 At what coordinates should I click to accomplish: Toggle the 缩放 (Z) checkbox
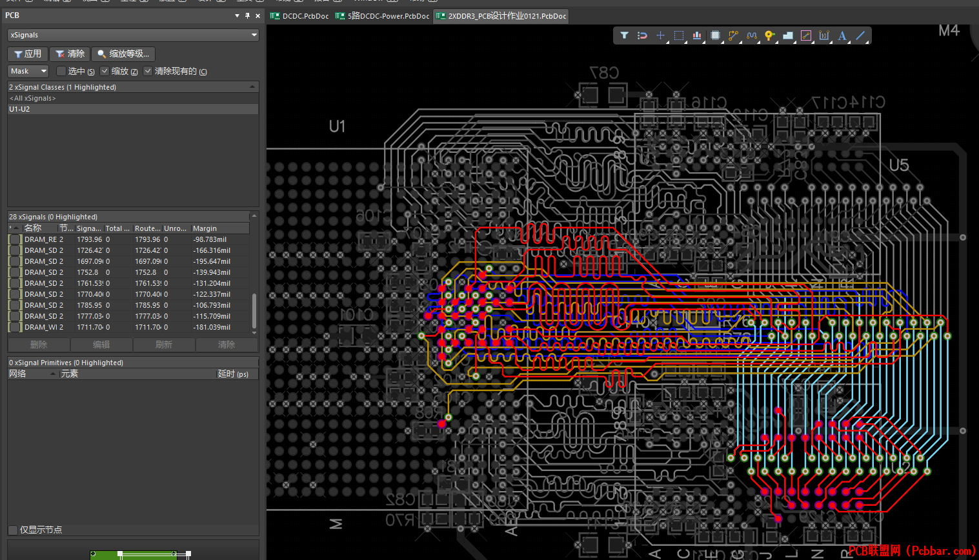pyautogui.click(x=105, y=71)
